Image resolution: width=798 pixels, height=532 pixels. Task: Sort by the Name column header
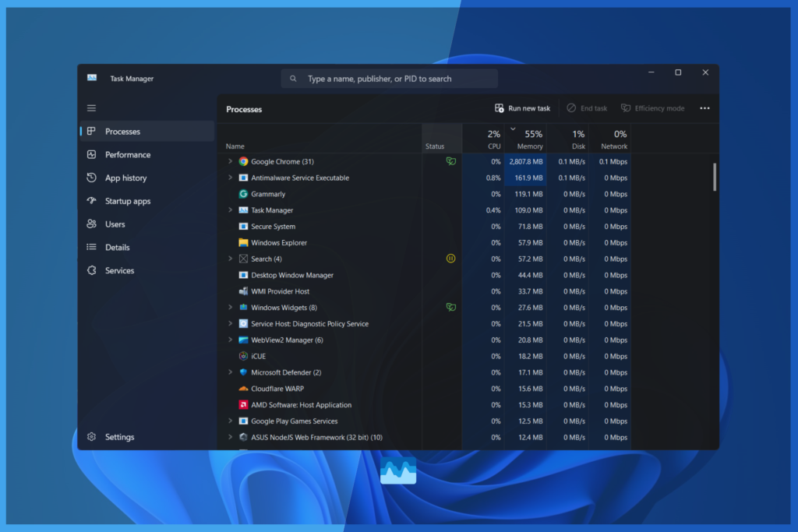click(320, 139)
